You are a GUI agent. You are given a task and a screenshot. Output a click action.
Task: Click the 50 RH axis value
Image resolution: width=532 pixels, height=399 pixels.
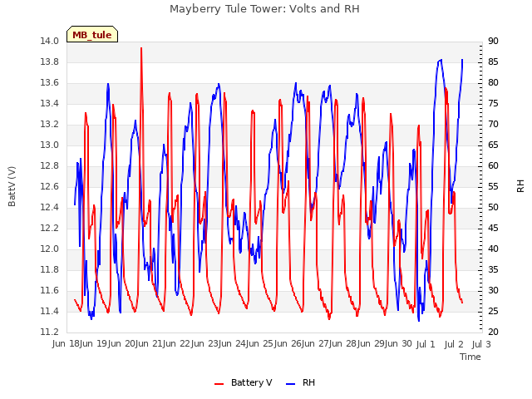pyautogui.click(x=493, y=207)
